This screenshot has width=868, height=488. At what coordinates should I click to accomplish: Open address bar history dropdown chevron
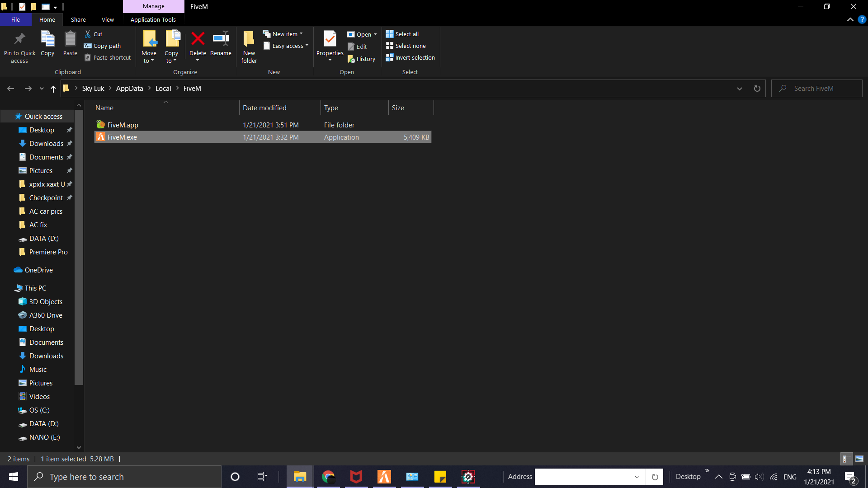click(740, 89)
